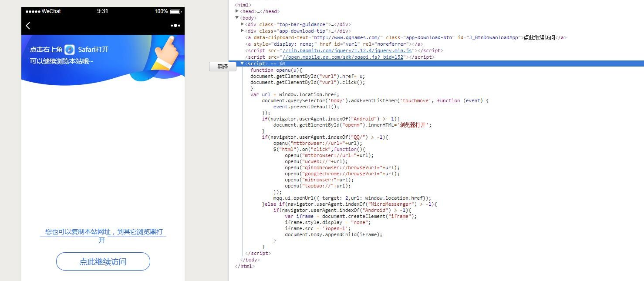Click the 点此继续访问 button

[x=103, y=261]
